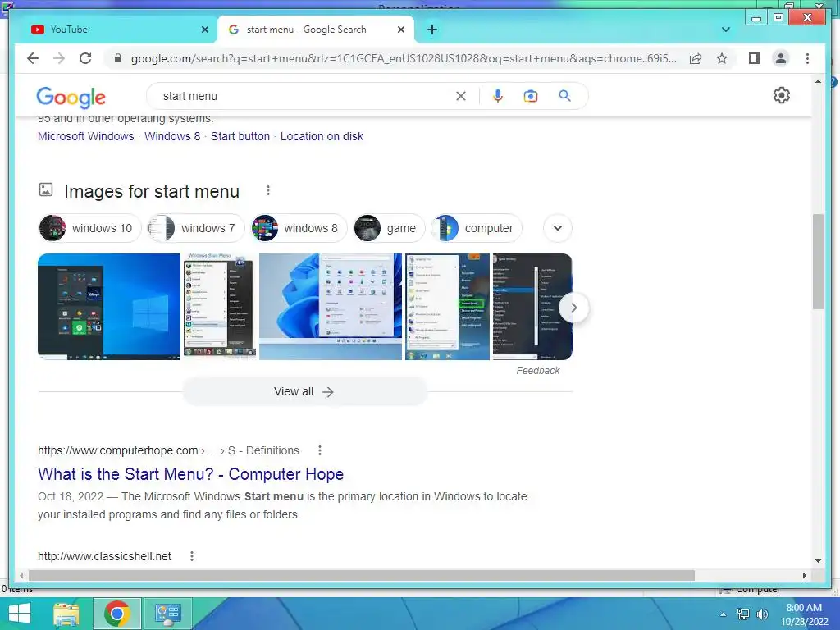
Task: Click the horizontal scrollbar thumb
Action: 362,575
